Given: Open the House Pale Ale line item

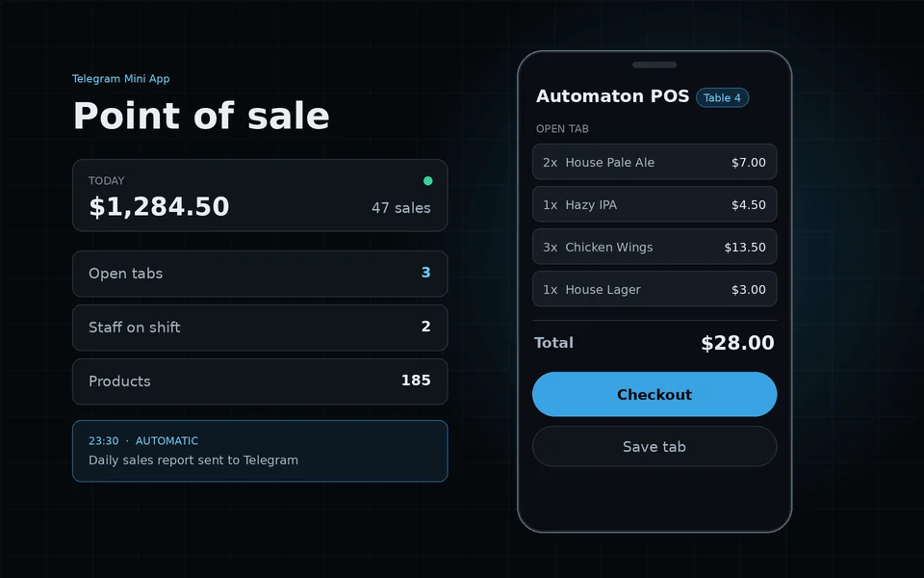Looking at the screenshot, I should (654, 162).
